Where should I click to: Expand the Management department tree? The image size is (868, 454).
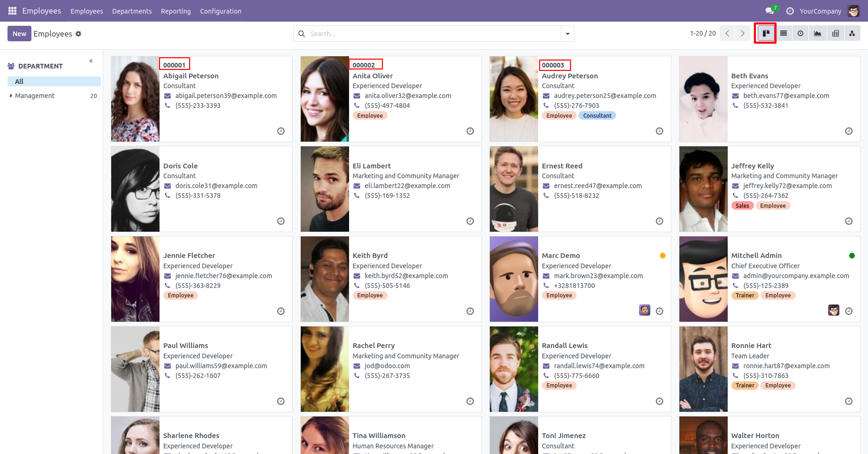click(x=11, y=96)
